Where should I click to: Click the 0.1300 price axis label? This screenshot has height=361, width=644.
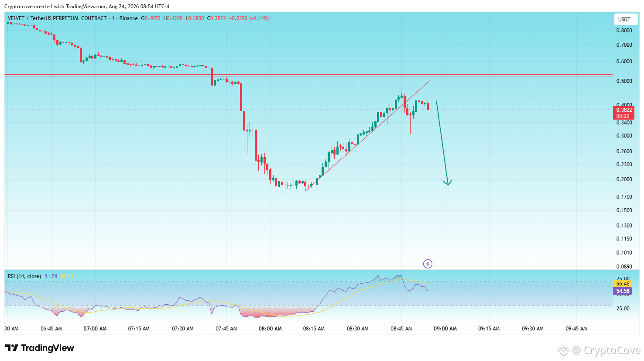[x=624, y=226]
